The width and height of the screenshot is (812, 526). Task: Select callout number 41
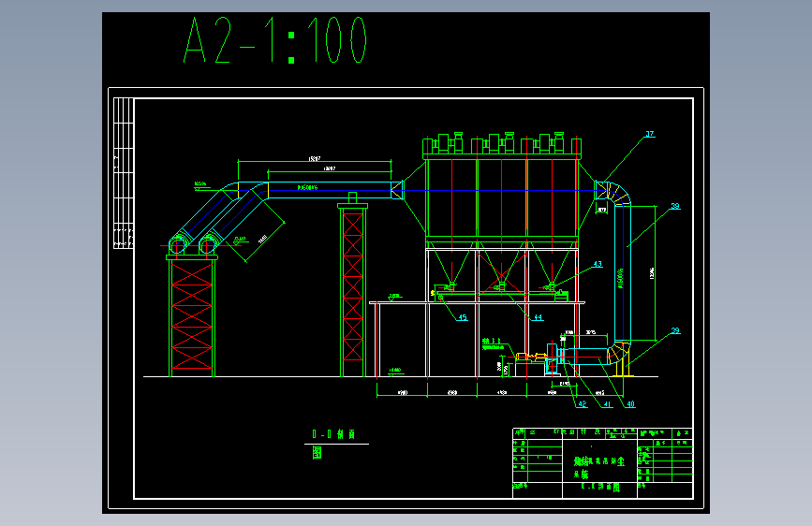pyautogui.click(x=608, y=404)
